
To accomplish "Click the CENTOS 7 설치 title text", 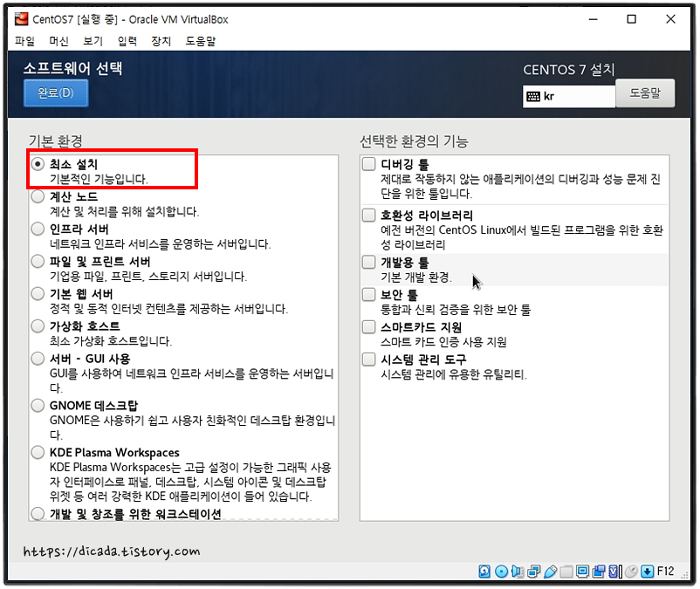I will pos(569,70).
